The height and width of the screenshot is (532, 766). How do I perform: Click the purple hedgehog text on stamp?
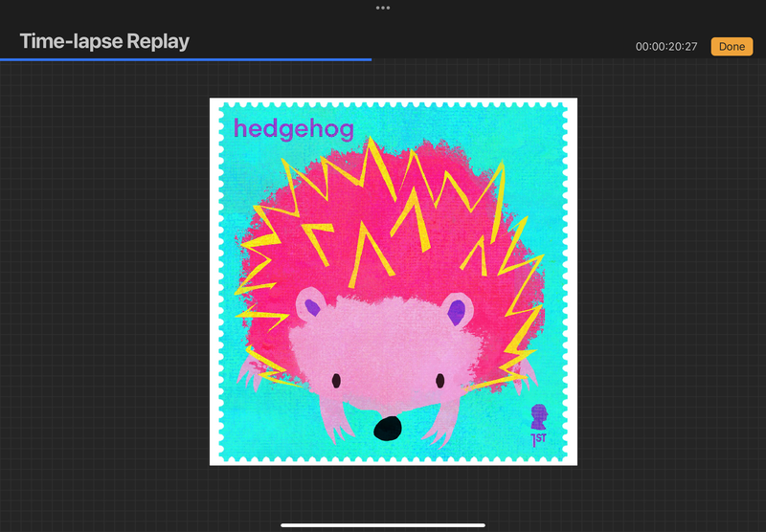(294, 128)
